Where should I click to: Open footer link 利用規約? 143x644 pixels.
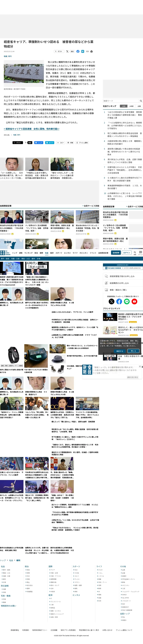click(26, 630)
